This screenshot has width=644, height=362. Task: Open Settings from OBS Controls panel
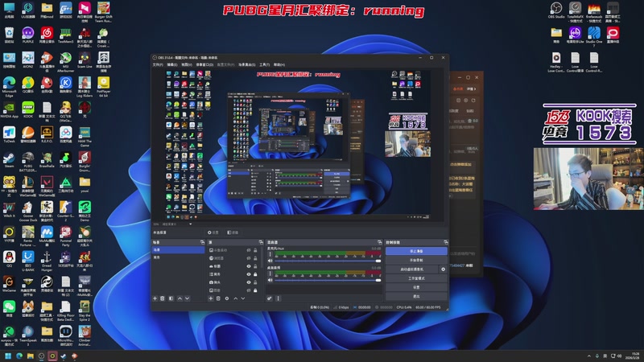[416, 287]
